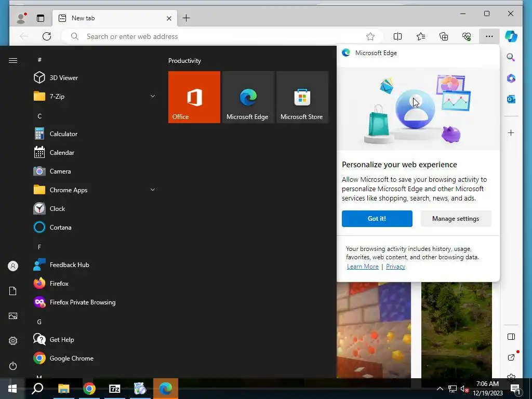Click the Manage settings button
The image size is (532, 399).
pos(456,219)
